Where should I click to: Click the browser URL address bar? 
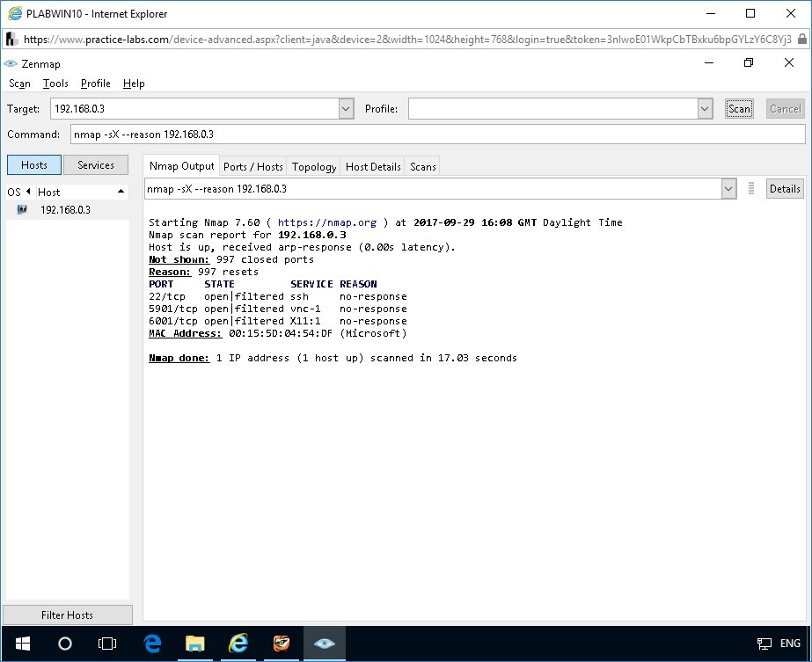pyautogui.click(x=407, y=39)
